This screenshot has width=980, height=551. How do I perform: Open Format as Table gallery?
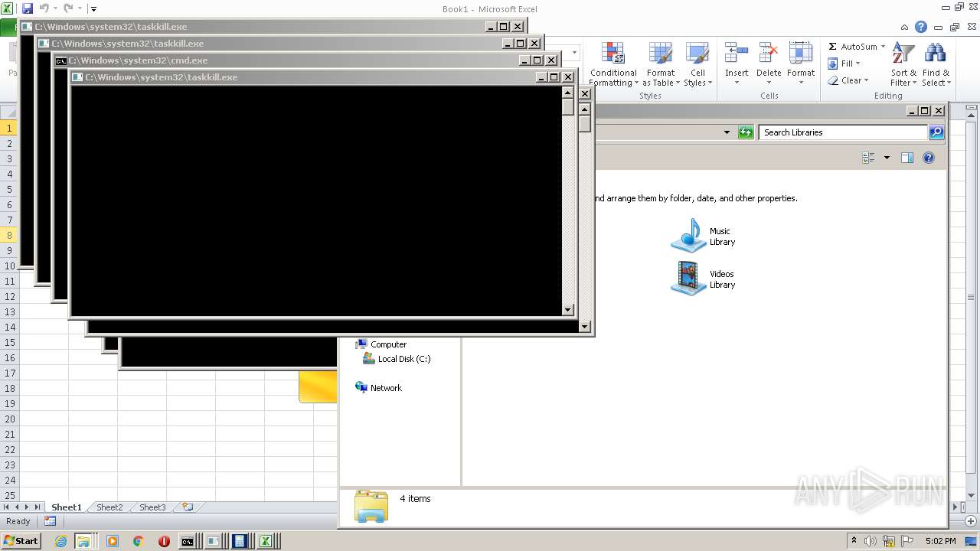pyautogui.click(x=660, y=65)
